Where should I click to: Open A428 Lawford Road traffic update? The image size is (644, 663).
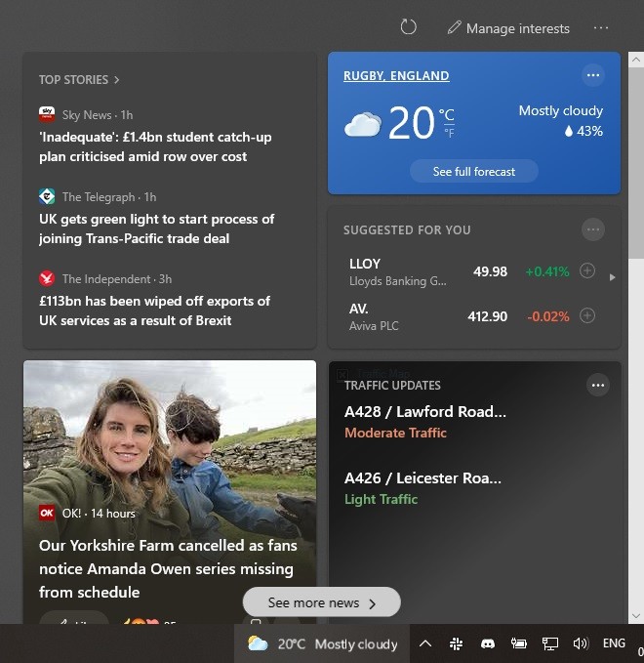pos(425,411)
